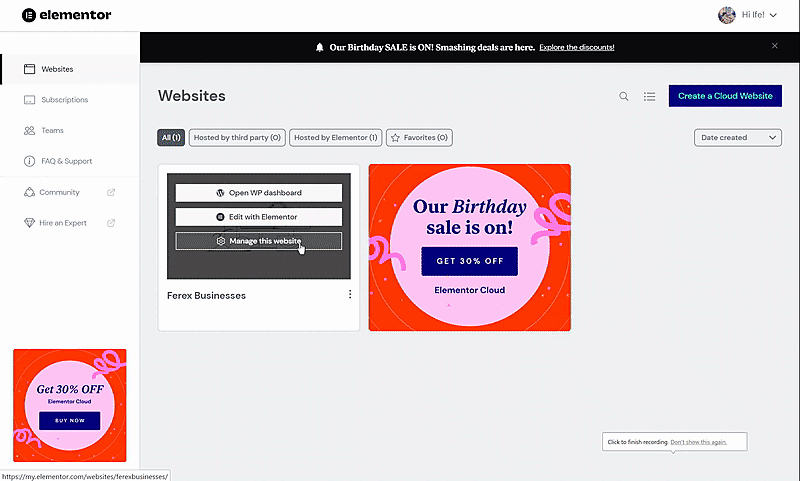800x481 pixels.
Task: Click Create a Cloud Website button
Action: click(x=725, y=96)
